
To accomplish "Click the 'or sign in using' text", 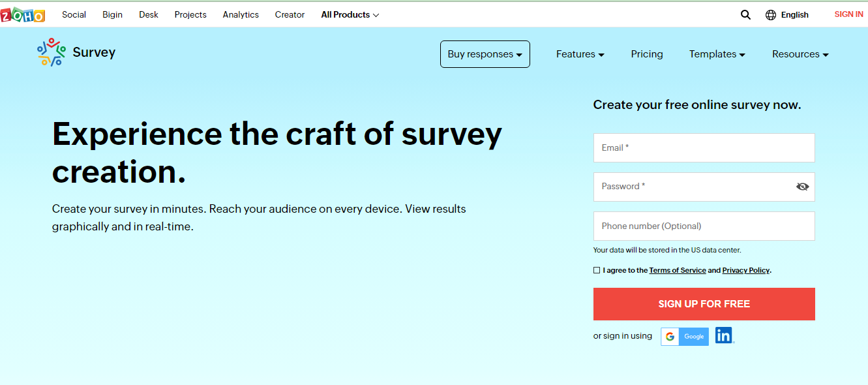I will pos(623,336).
